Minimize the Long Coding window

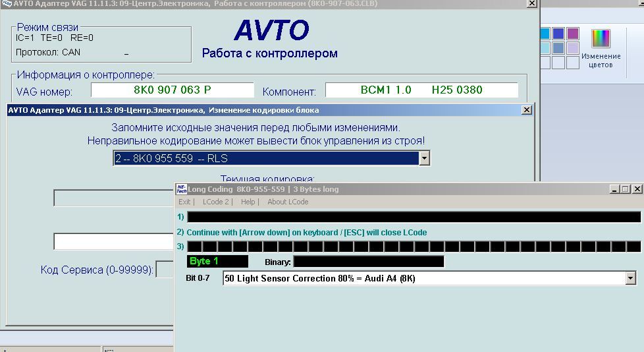pyautogui.click(x=614, y=189)
